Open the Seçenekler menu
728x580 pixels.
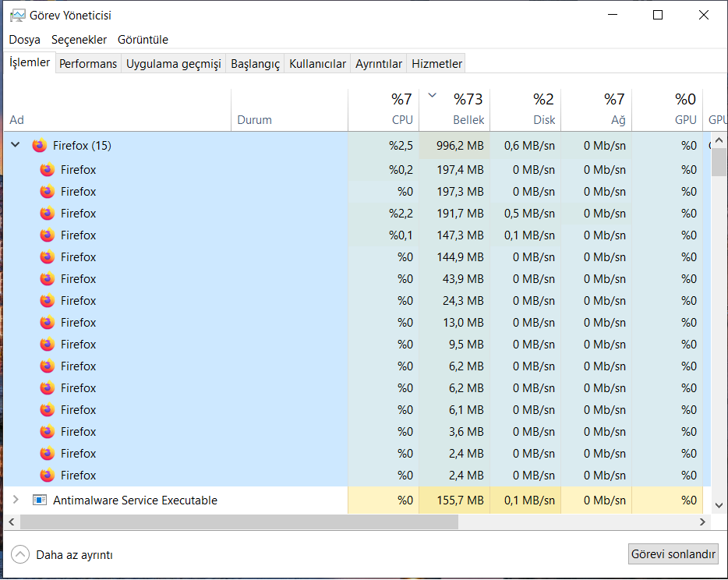pyautogui.click(x=79, y=40)
